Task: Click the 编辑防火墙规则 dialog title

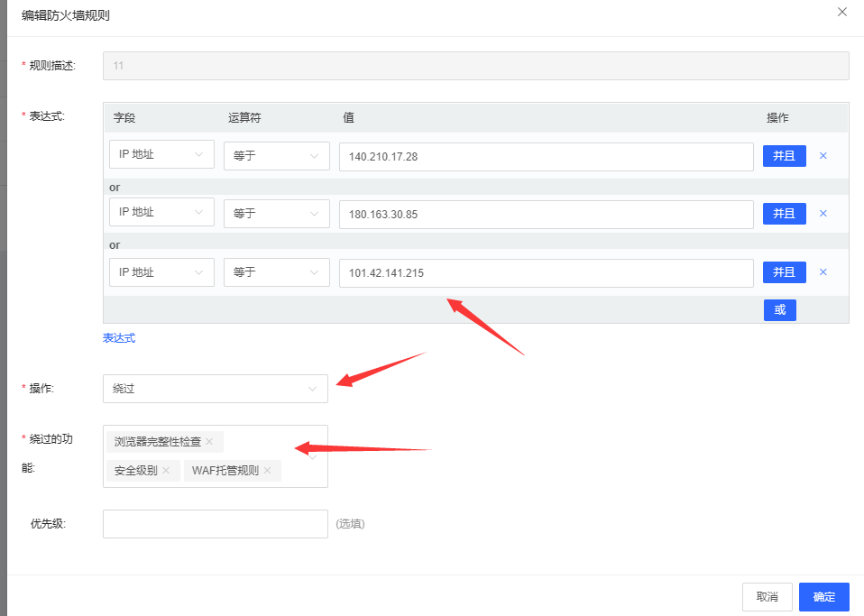Action: [66, 15]
